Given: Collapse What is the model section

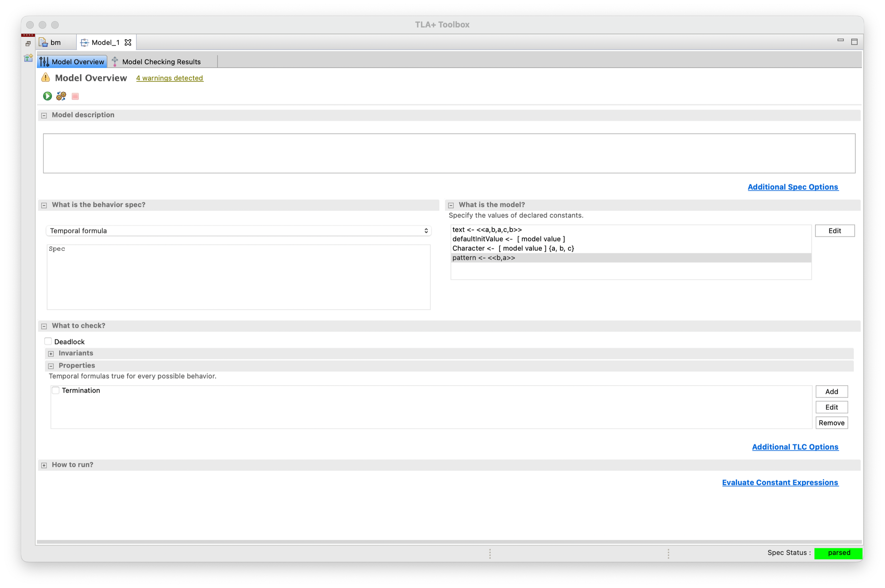Looking at the screenshot, I should (x=451, y=205).
